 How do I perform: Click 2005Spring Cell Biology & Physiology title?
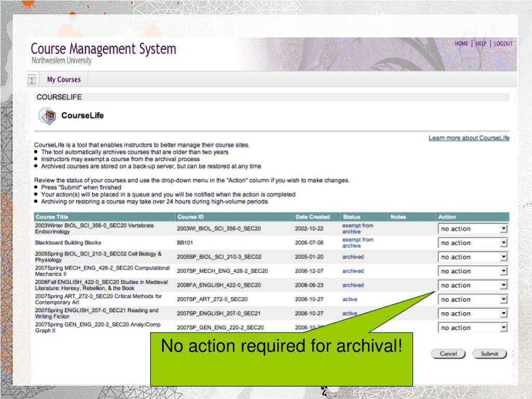pos(98,257)
